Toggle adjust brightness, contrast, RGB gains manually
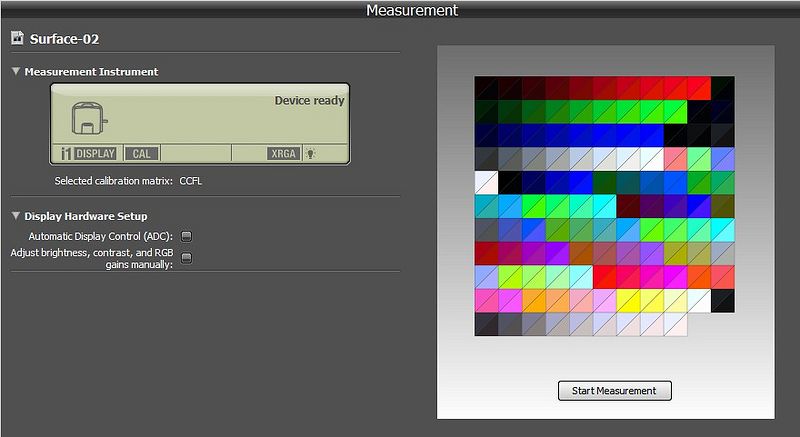Screen dimensions: 800x437 point(187,258)
